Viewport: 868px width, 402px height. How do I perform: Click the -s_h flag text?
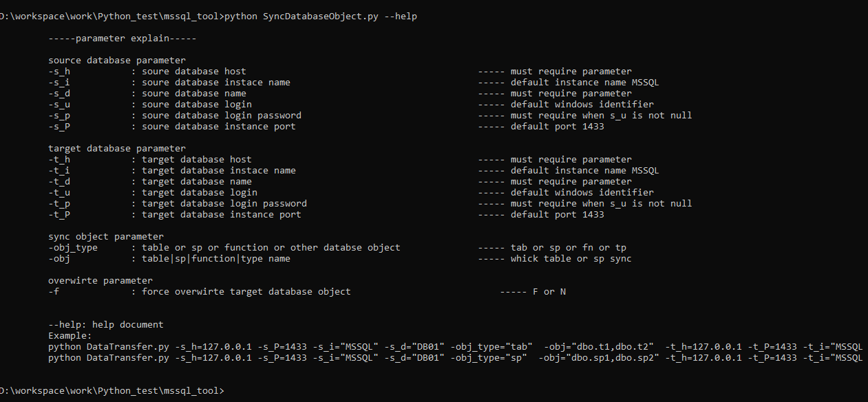59,72
